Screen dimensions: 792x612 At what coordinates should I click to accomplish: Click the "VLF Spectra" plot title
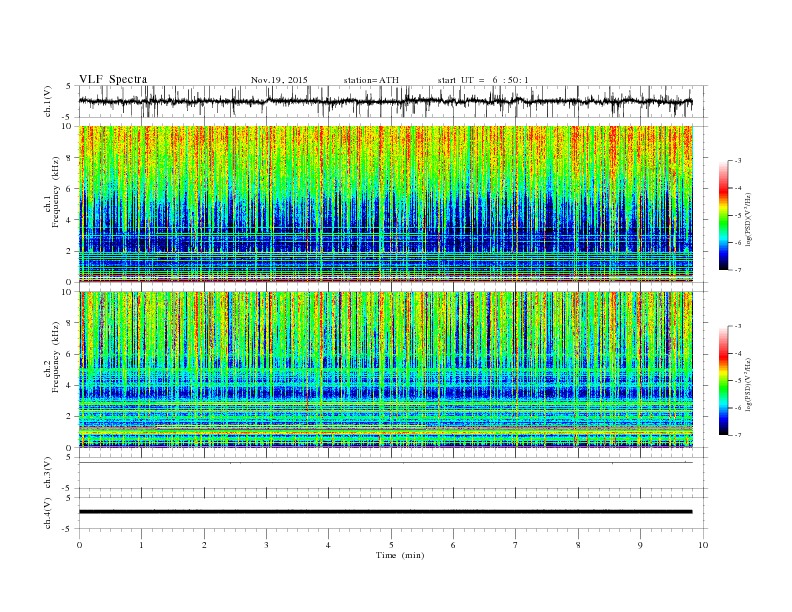point(113,79)
